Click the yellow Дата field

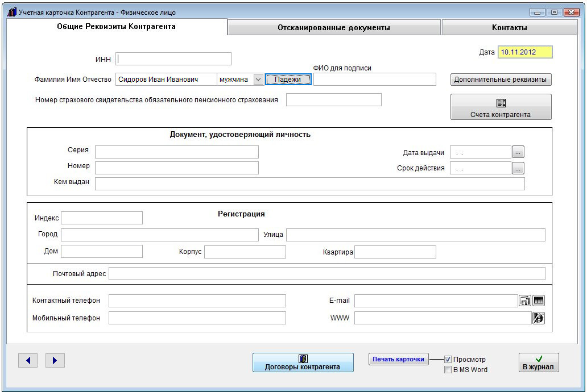525,52
